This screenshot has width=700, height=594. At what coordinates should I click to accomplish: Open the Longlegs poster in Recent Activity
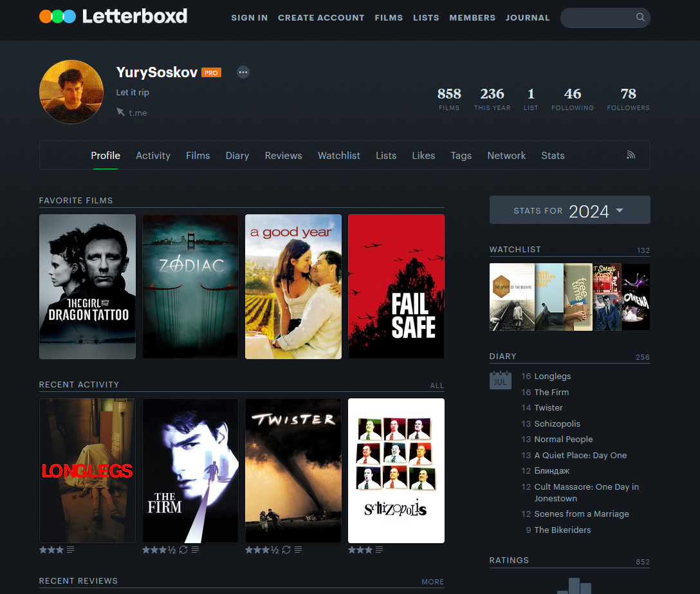point(87,470)
